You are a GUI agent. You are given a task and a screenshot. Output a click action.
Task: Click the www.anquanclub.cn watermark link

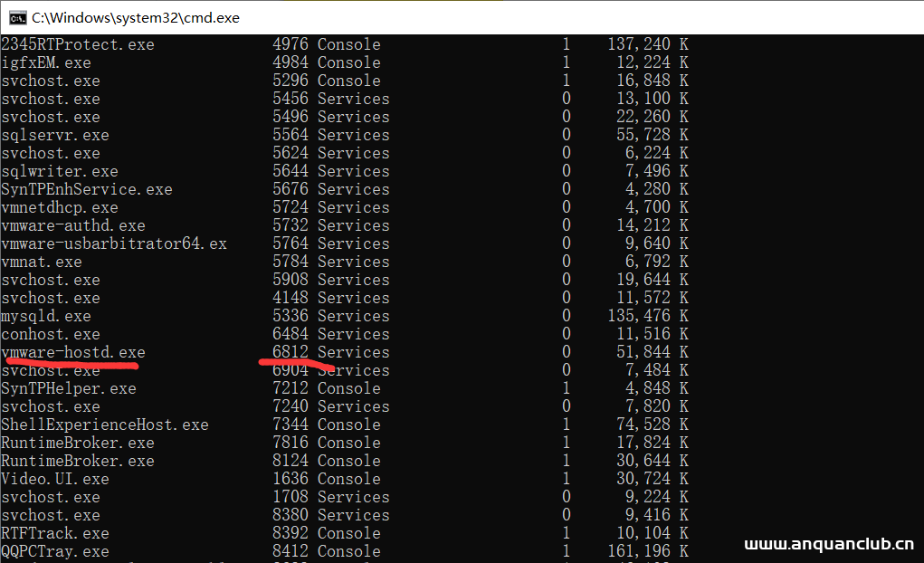828,544
